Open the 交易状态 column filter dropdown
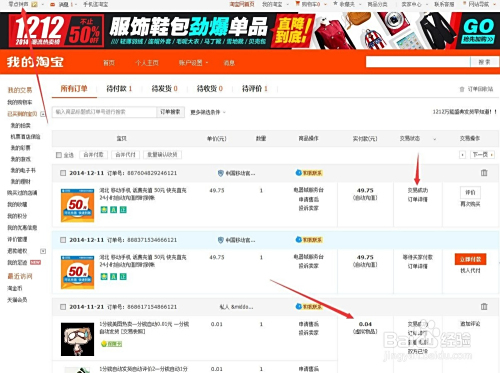500x373 pixels. click(434, 139)
